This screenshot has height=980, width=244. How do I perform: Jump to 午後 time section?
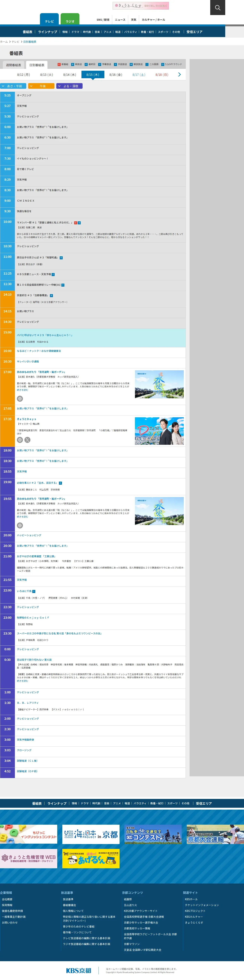coord(41,86)
